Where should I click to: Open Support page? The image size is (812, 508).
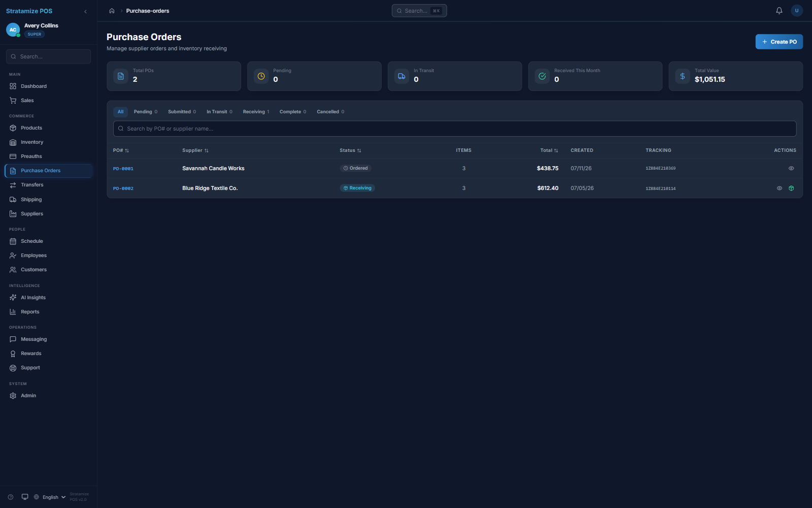tap(48, 368)
